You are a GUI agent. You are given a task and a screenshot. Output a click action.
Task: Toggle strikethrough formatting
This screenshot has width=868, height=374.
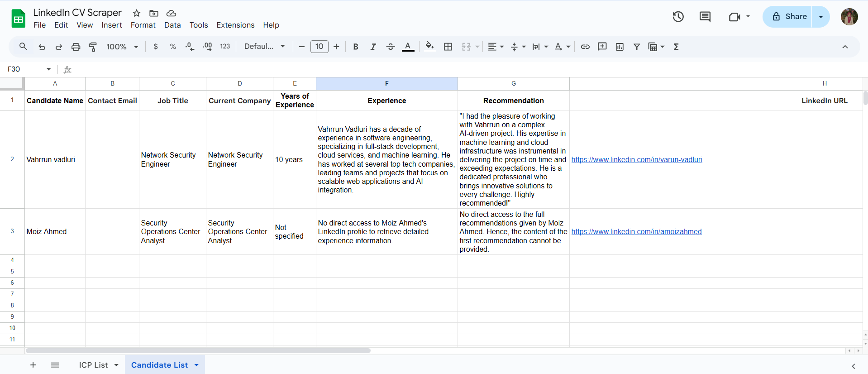[x=391, y=47]
